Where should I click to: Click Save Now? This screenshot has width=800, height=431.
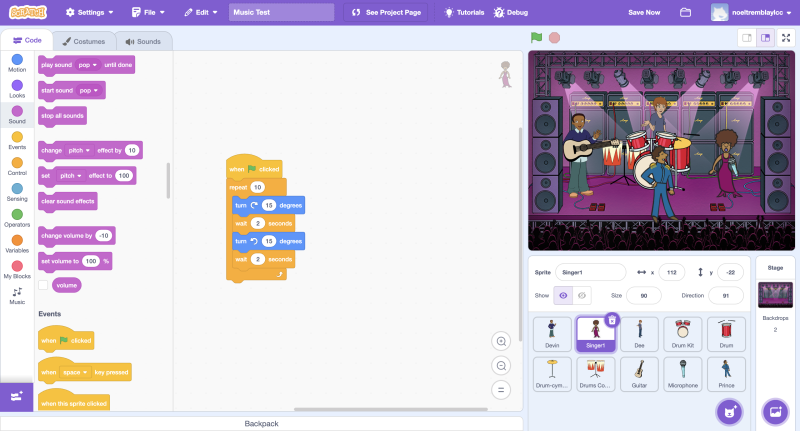[643, 13]
